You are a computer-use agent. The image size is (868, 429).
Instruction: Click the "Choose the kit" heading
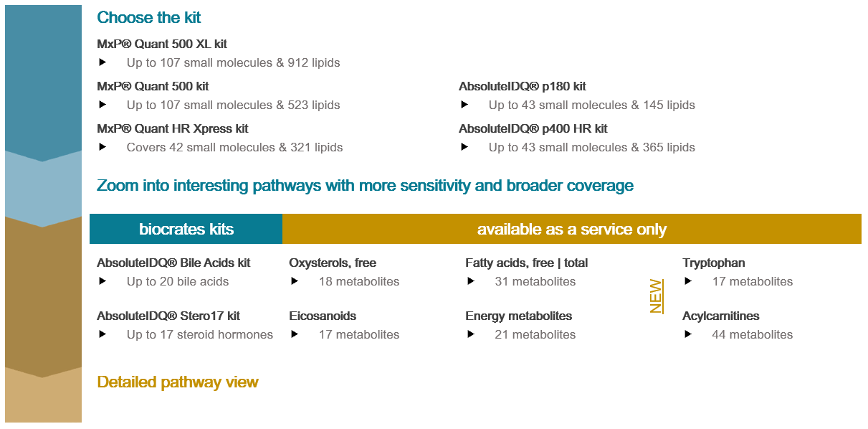pos(149,17)
